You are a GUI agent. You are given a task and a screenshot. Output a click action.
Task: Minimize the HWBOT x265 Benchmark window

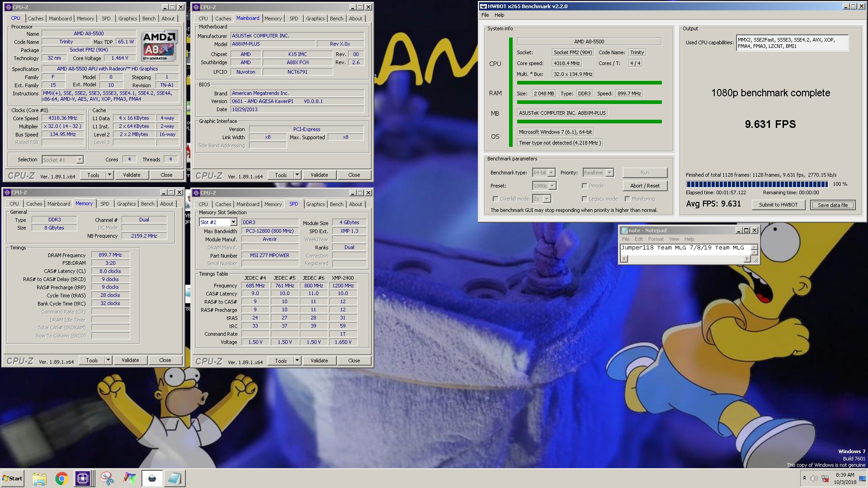click(846, 6)
